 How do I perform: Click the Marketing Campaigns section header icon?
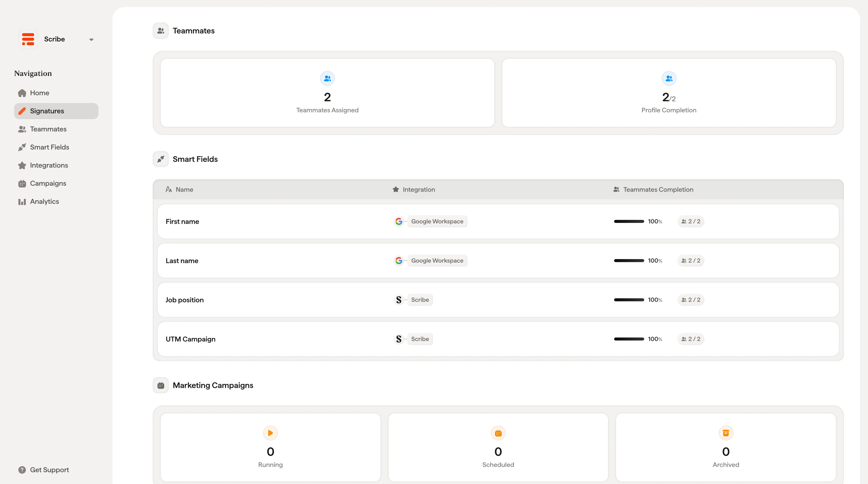click(x=161, y=385)
